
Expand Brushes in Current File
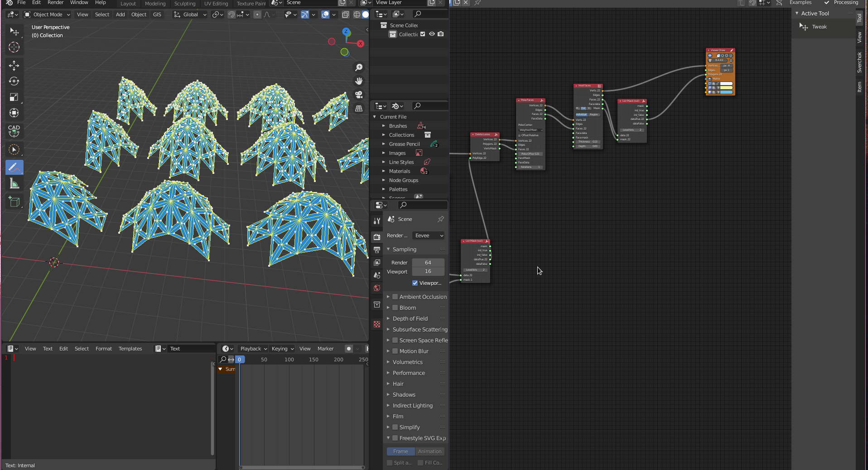[384, 126]
